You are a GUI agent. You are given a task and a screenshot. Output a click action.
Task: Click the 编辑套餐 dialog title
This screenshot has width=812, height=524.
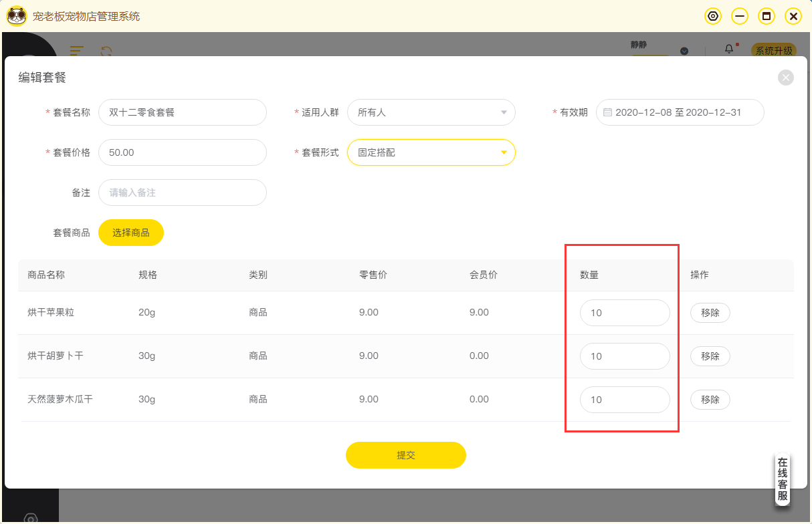click(42, 78)
